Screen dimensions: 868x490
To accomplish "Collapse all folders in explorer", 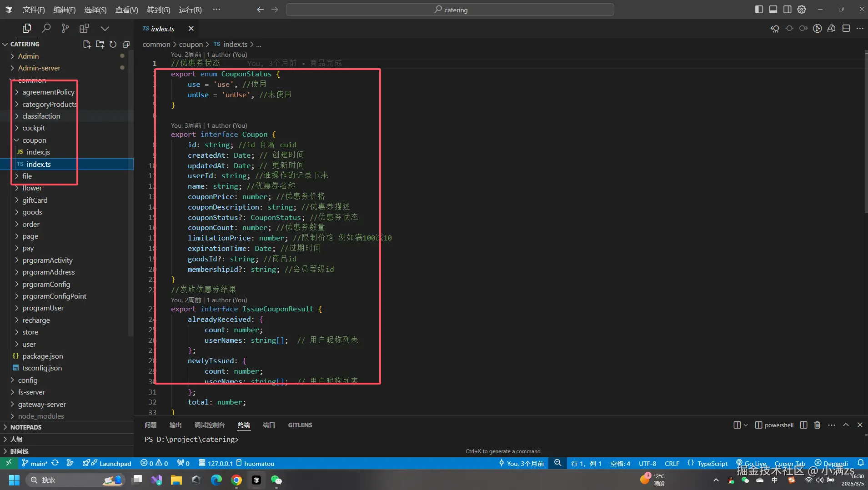I will [126, 44].
